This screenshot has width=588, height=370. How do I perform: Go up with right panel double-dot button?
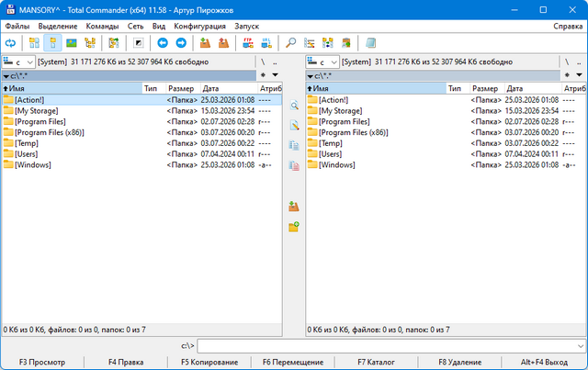(x=579, y=62)
